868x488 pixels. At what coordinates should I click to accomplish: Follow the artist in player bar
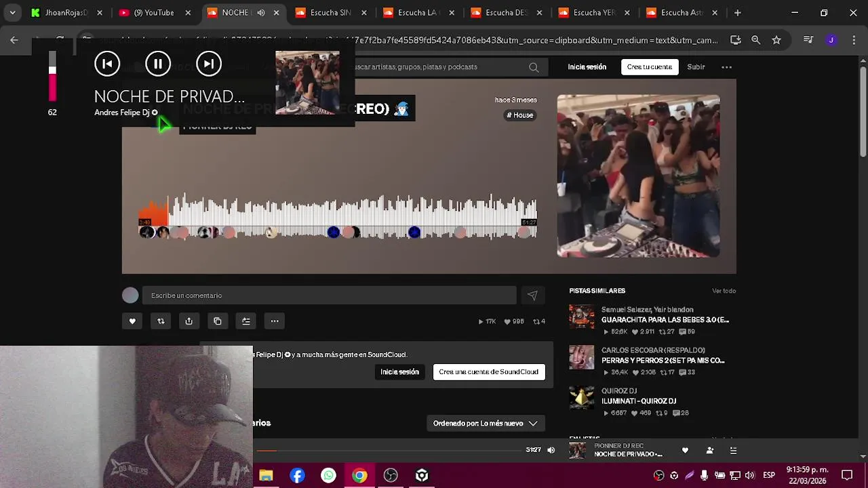tap(710, 451)
